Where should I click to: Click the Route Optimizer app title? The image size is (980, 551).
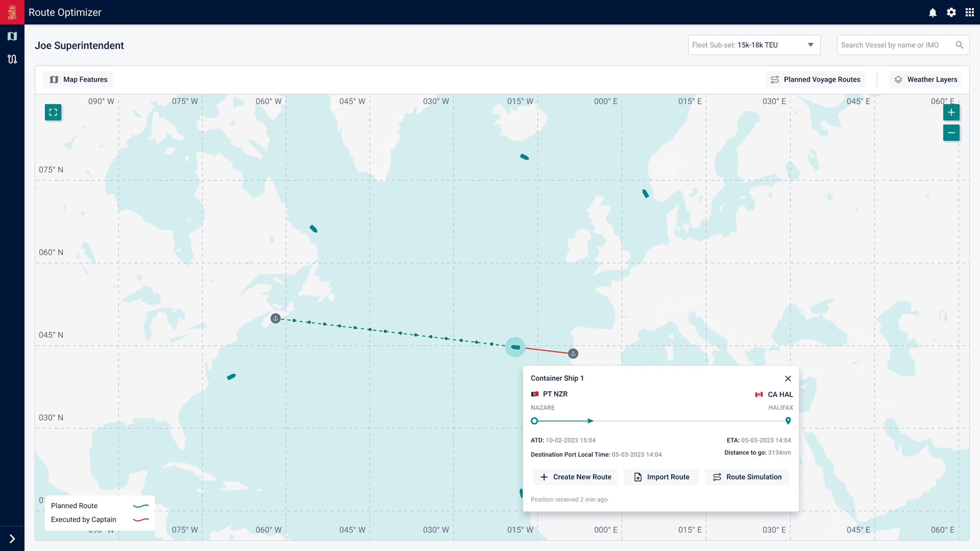[65, 12]
